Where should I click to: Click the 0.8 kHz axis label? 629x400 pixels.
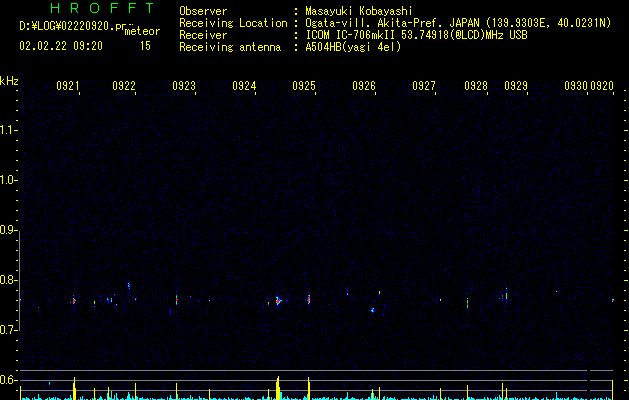pos(8,280)
